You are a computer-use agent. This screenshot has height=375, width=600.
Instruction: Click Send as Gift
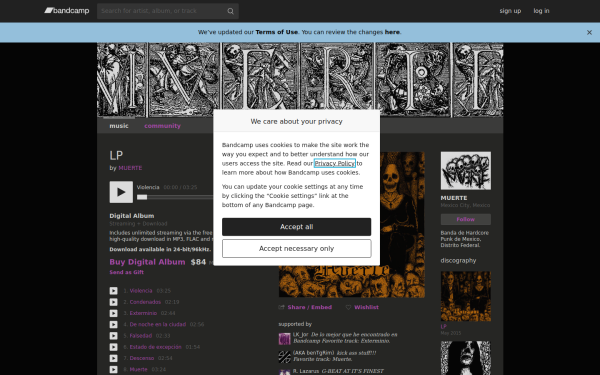point(126,272)
